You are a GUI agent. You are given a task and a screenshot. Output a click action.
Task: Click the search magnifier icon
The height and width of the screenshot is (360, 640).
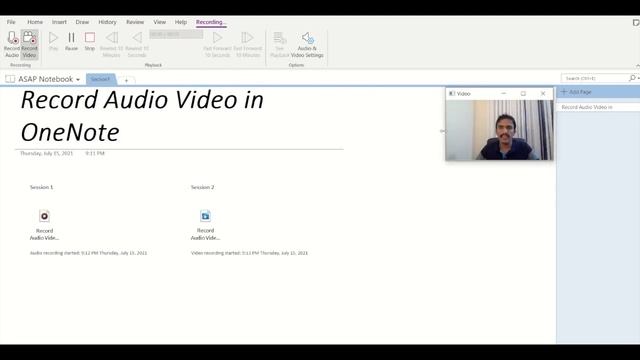point(633,78)
